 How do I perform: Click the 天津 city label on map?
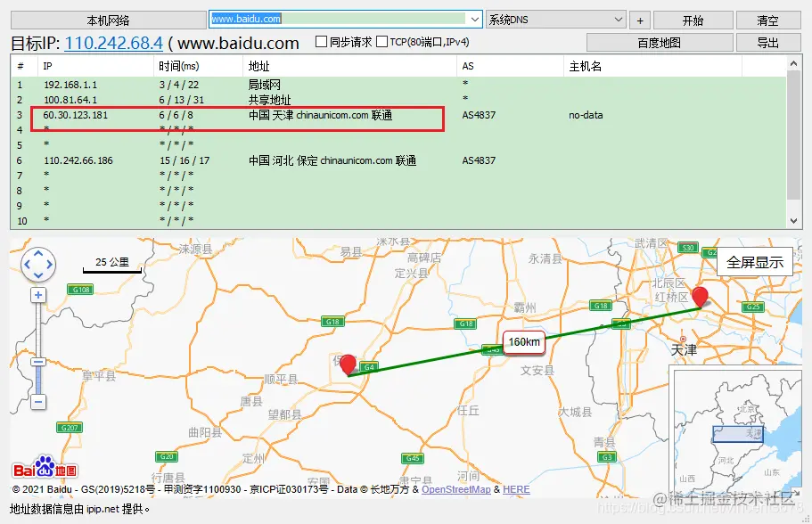(684, 350)
